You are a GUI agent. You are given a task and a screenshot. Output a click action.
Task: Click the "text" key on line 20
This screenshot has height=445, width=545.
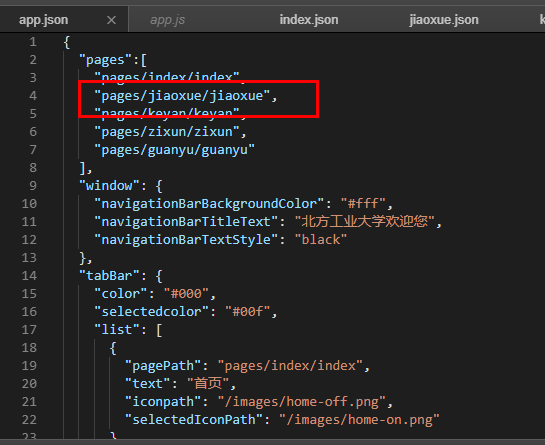(x=148, y=384)
